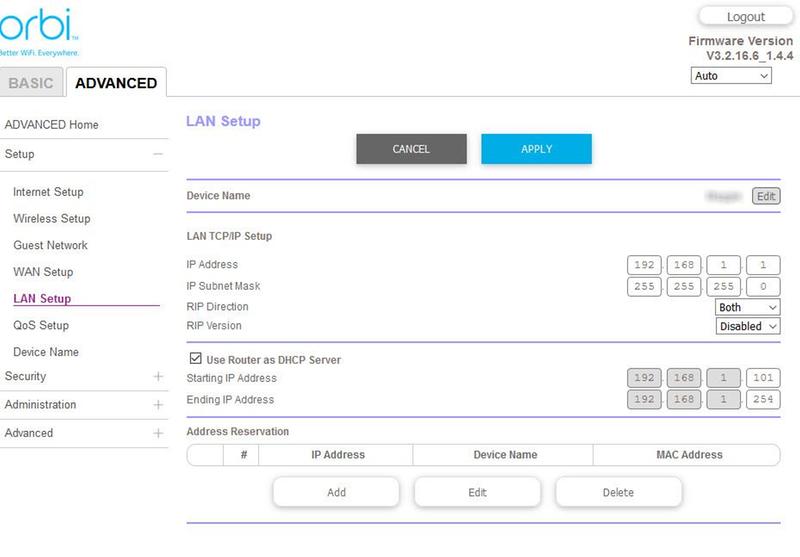Open ADVANCED Home in sidebar
800x557 pixels.
[x=52, y=125]
